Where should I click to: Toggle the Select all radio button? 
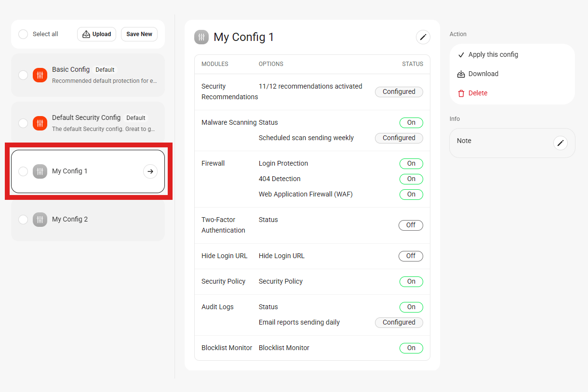(23, 34)
